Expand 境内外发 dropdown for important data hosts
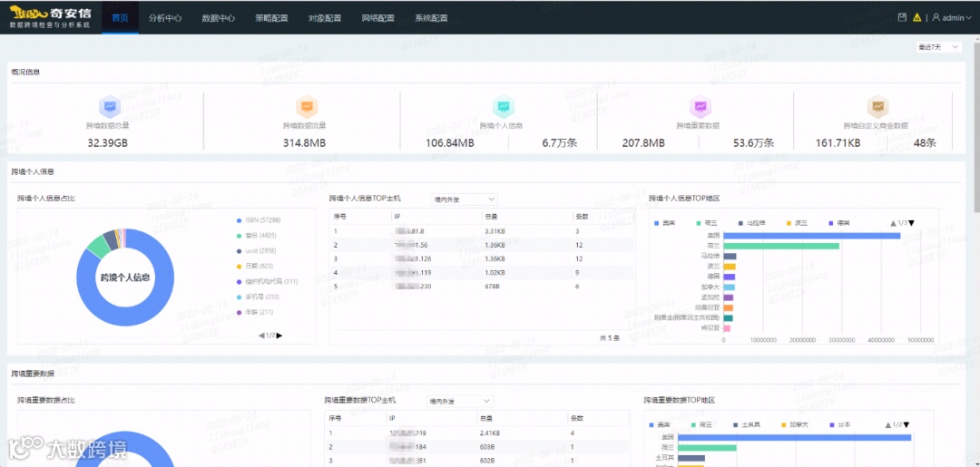 pos(459,401)
